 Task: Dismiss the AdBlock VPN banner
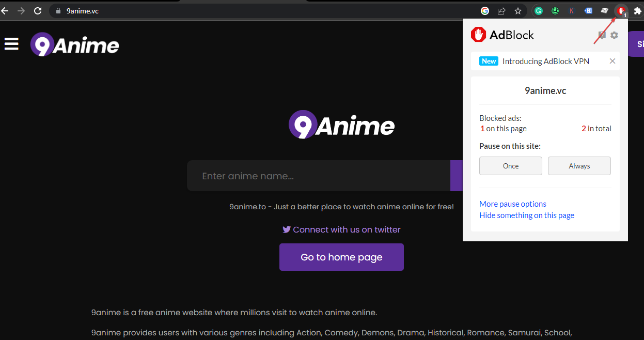tap(612, 61)
